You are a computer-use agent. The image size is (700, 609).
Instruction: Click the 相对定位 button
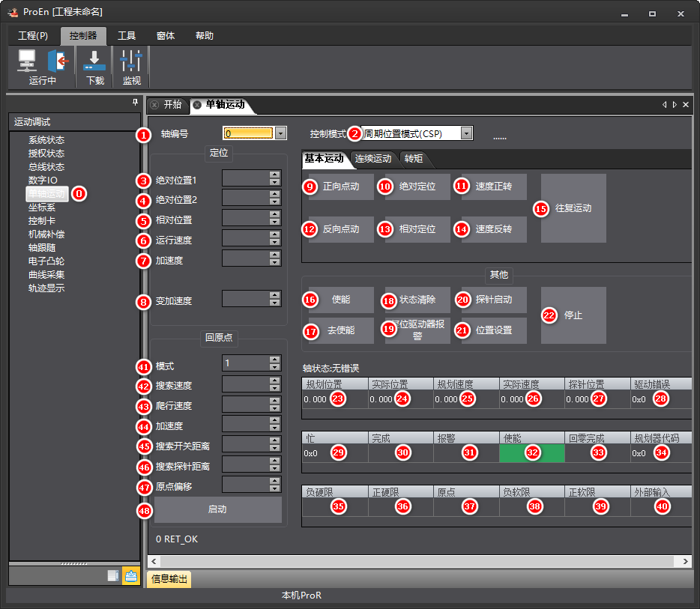(417, 229)
